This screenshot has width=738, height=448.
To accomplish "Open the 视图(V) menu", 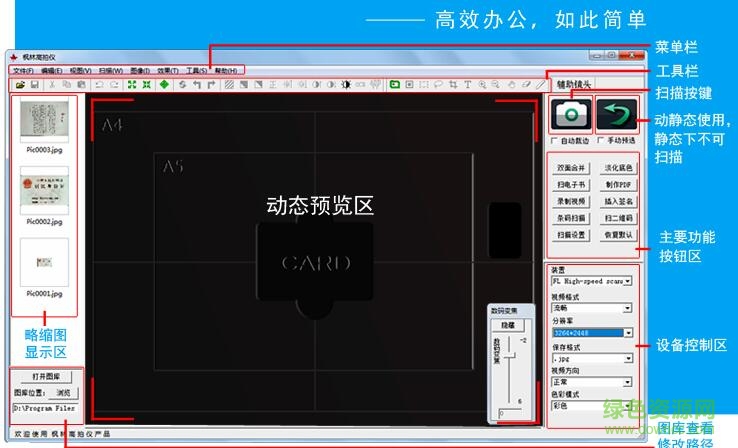I will (x=80, y=71).
